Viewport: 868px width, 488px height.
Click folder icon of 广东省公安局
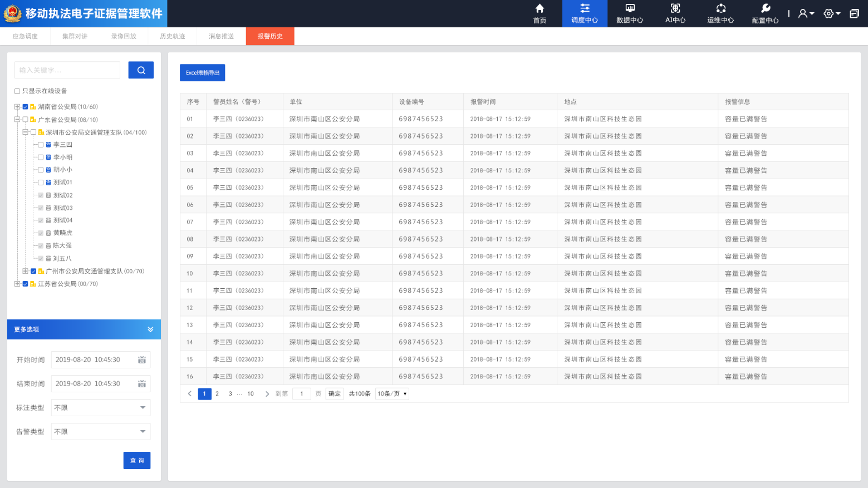[x=33, y=120]
